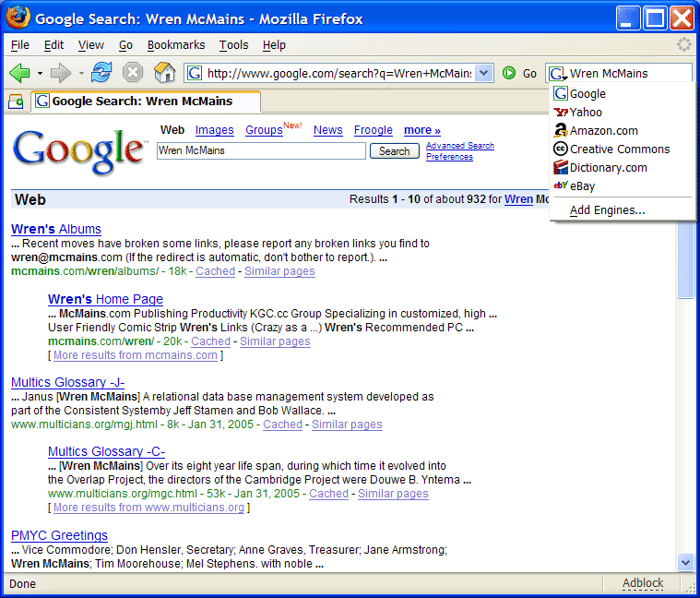Screen dimensions: 700x598
Task: Open the PMYC Greetings result
Action: 59,535
